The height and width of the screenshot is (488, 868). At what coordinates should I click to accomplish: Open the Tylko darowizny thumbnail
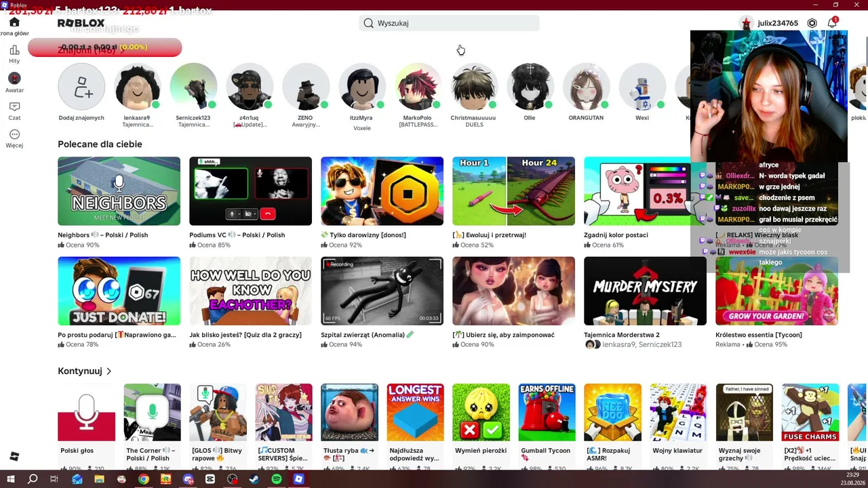(x=382, y=191)
